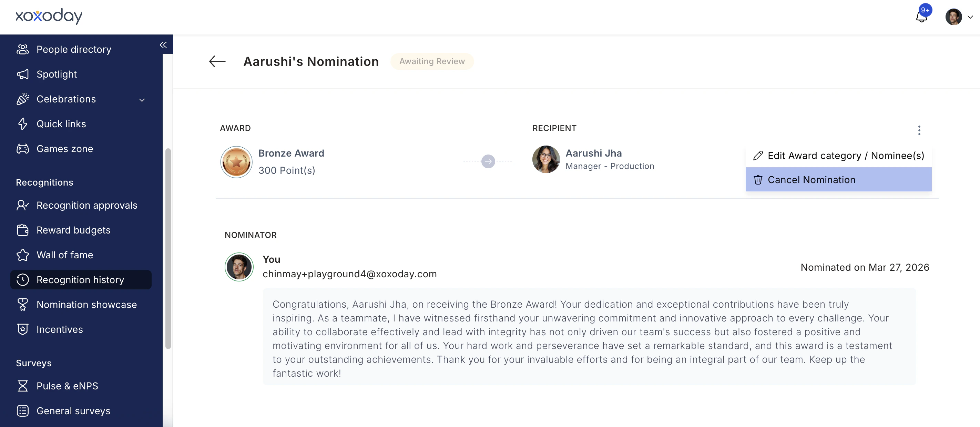The image size is (980, 427).
Task: Click the Reward budgets wallet icon
Action: click(23, 230)
